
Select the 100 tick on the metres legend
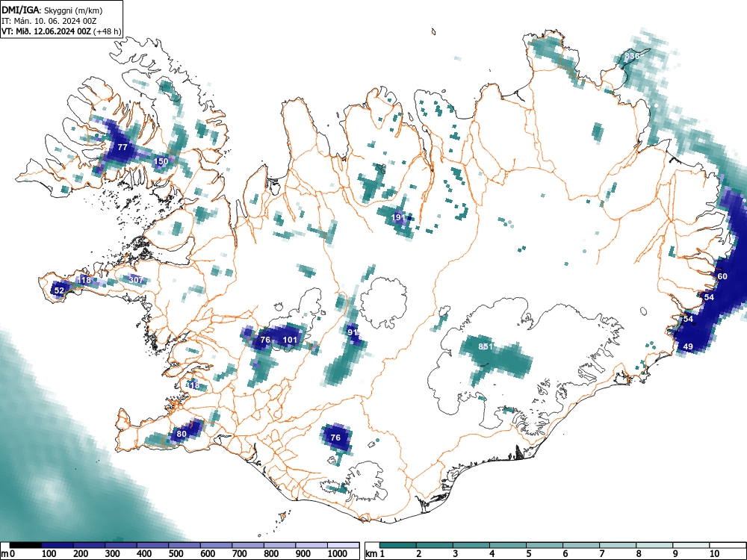tap(49, 554)
